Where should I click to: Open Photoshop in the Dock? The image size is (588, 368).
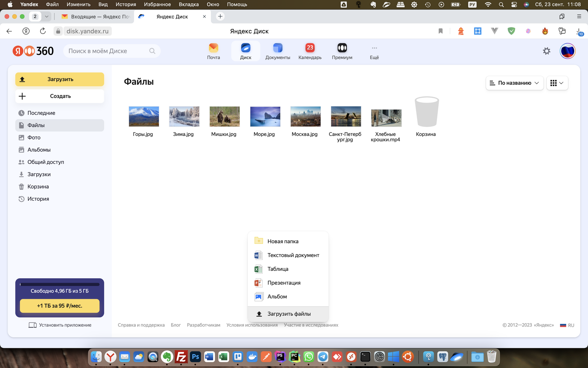(195, 357)
